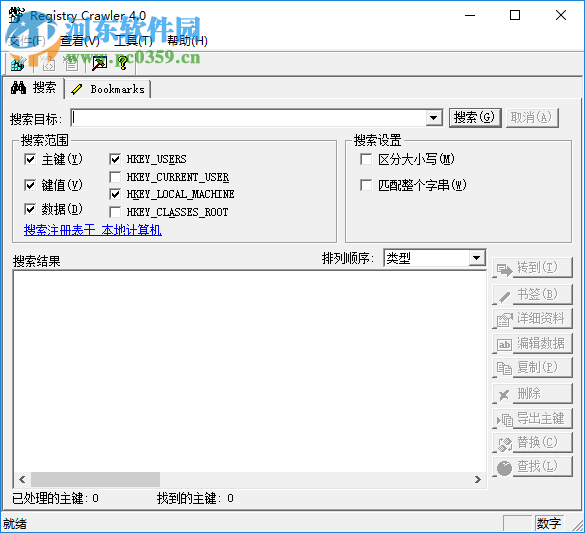Expand the 搜索目标 history dropdown arrow

(433, 118)
